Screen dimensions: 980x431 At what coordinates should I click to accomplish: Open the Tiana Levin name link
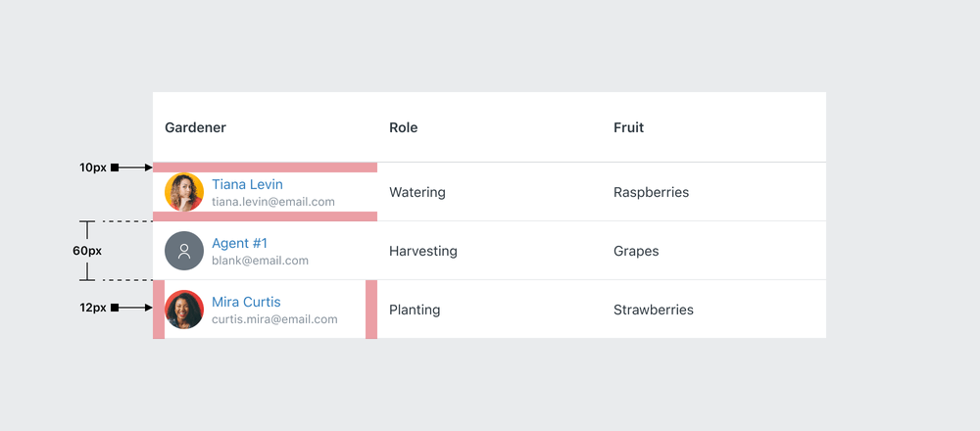click(248, 184)
